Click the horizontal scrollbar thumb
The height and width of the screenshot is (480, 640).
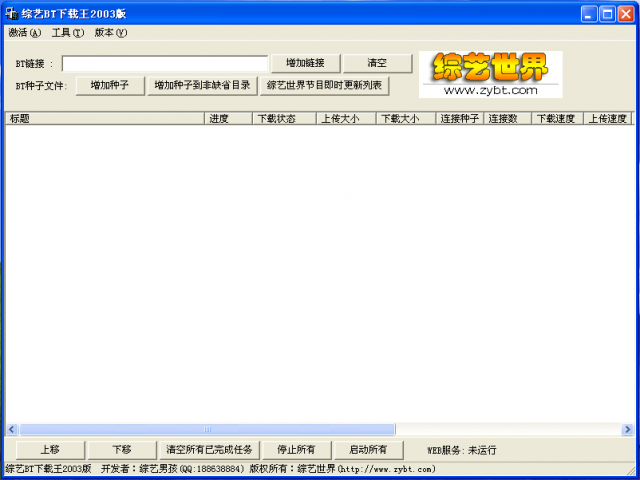[207, 429]
